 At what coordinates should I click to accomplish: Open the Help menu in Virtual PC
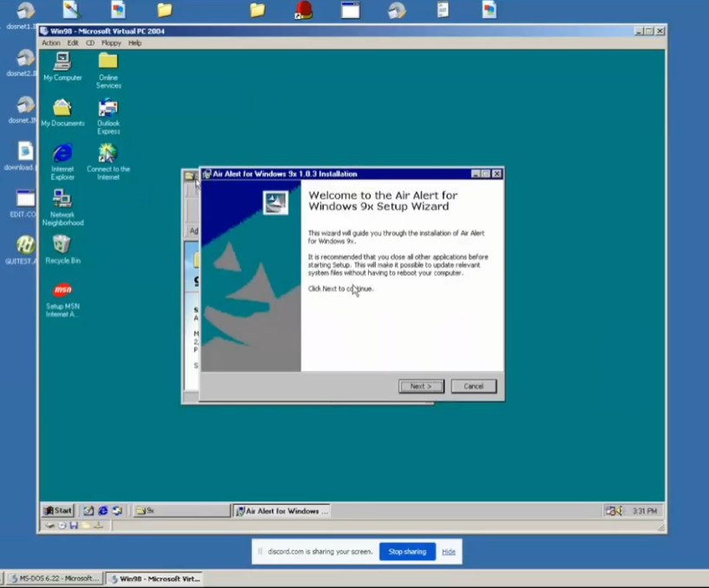(x=135, y=43)
